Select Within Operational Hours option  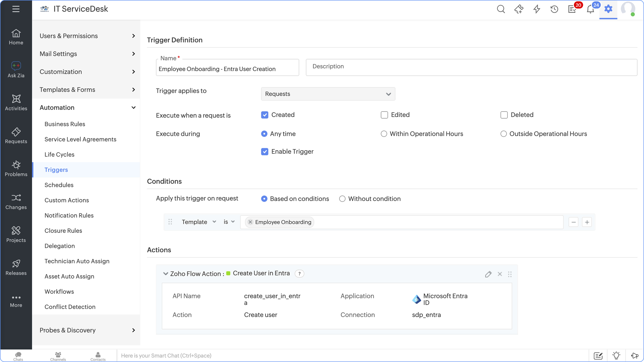(x=384, y=134)
